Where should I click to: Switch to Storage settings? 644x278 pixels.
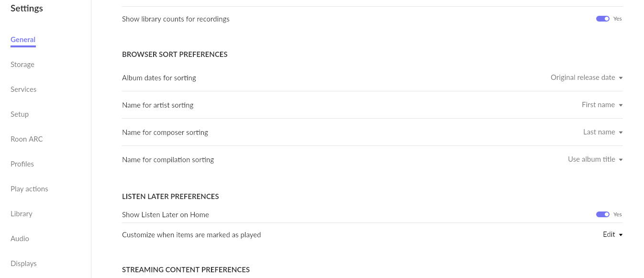click(x=22, y=65)
